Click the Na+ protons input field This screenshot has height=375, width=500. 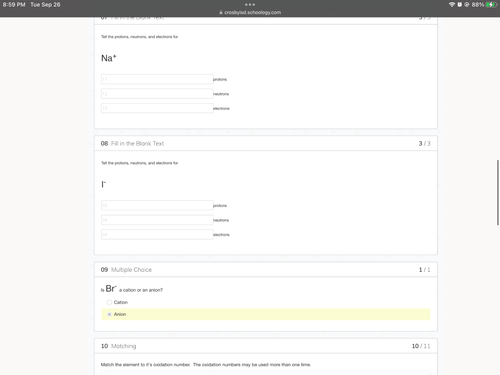157,79
